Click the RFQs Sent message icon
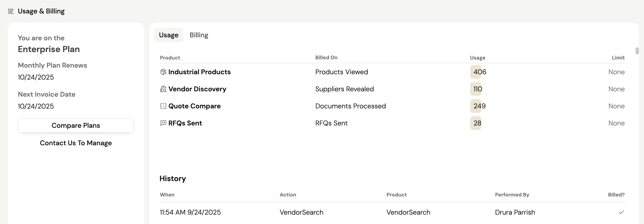 pyautogui.click(x=163, y=123)
